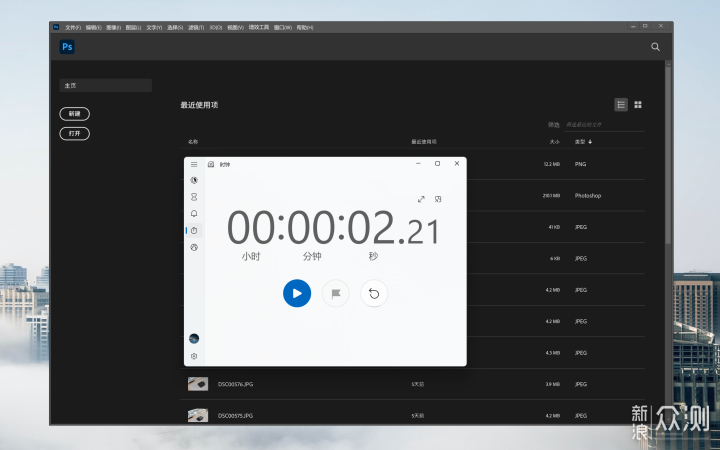This screenshot has width=720, height=450.
Task: Click the Ps logo on Photoshop home header
Action: click(x=67, y=46)
